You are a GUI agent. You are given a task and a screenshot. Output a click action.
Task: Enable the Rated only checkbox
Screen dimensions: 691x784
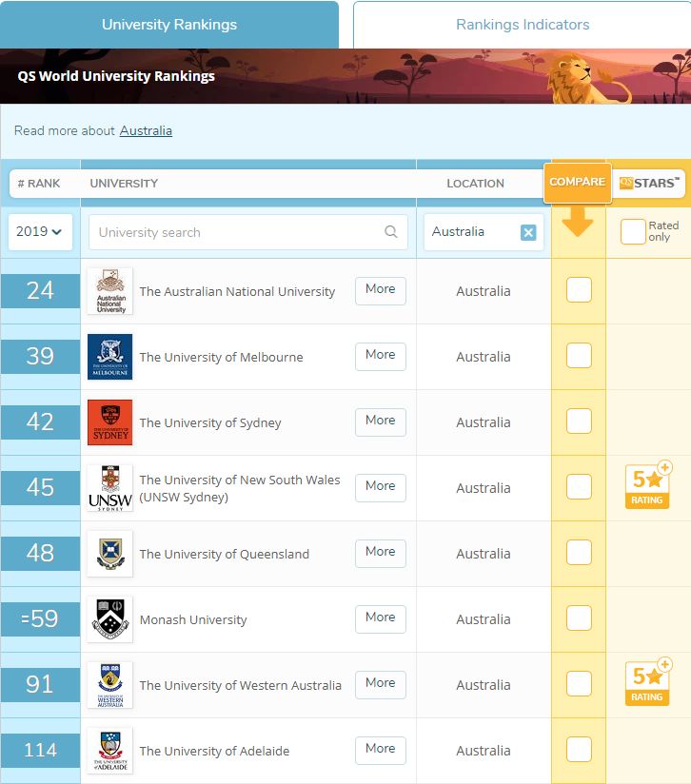(633, 231)
